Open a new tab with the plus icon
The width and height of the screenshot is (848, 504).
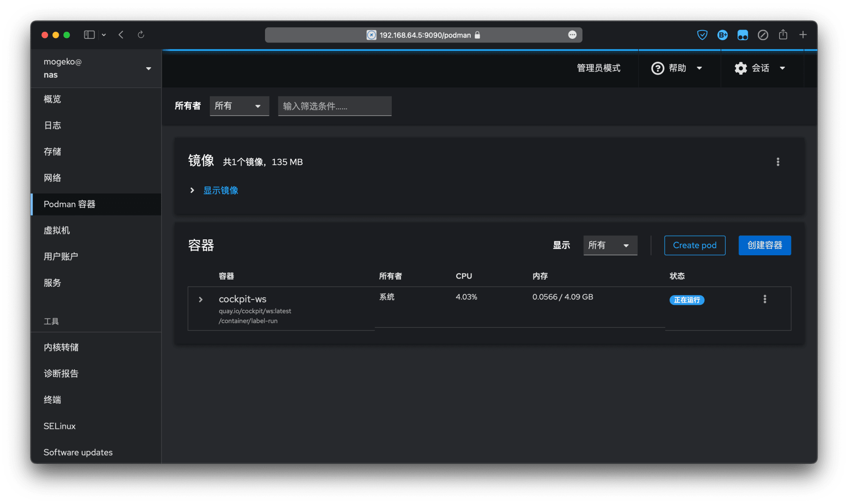803,35
